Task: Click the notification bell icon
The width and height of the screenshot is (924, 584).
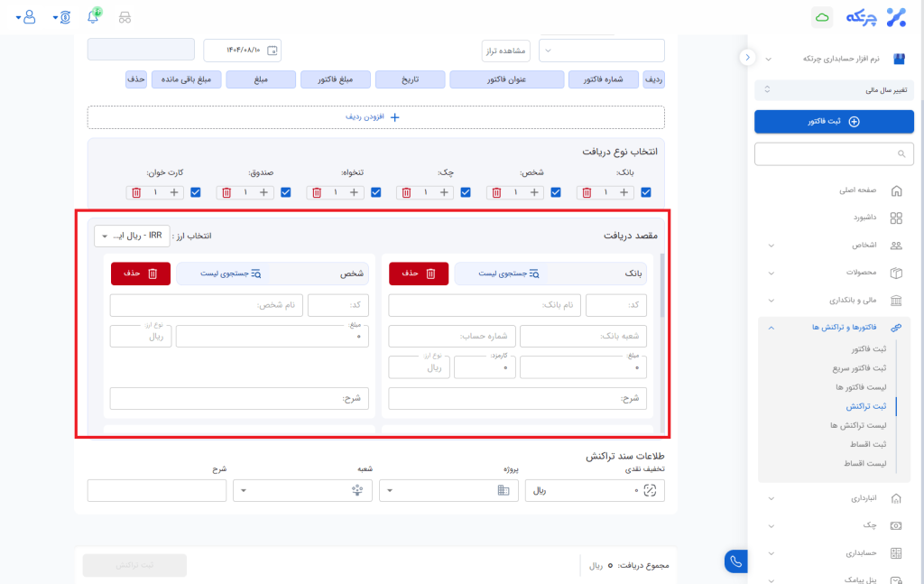Action: tap(93, 17)
